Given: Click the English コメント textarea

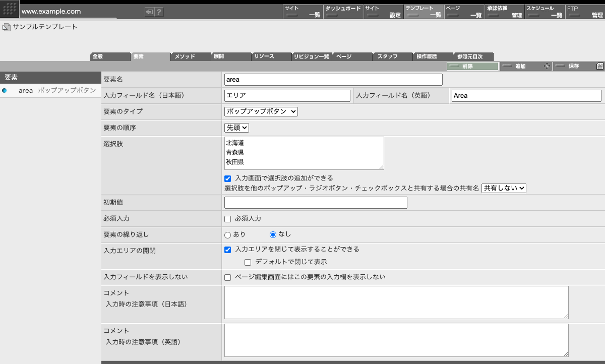Looking at the screenshot, I should tap(396, 340).
